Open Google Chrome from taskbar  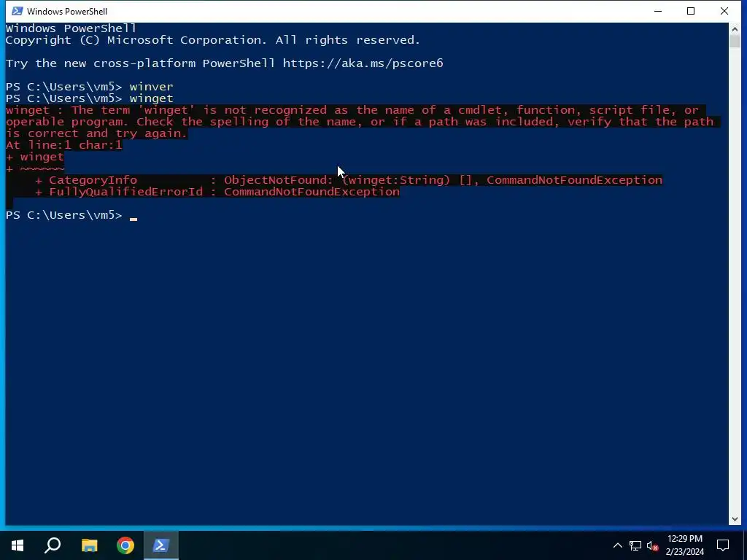pos(125,545)
